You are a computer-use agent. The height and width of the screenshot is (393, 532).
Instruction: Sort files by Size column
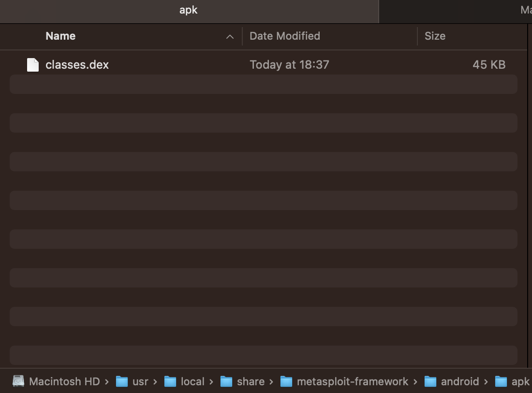pos(435,36)
